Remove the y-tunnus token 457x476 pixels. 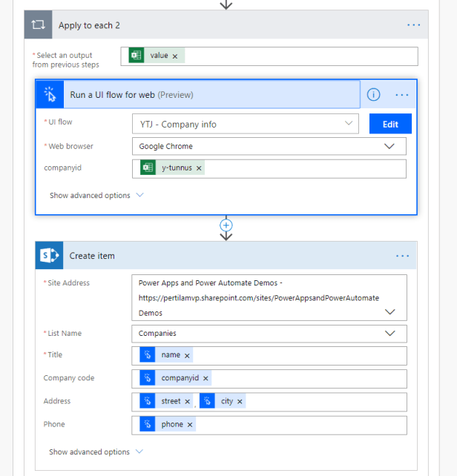199,168
